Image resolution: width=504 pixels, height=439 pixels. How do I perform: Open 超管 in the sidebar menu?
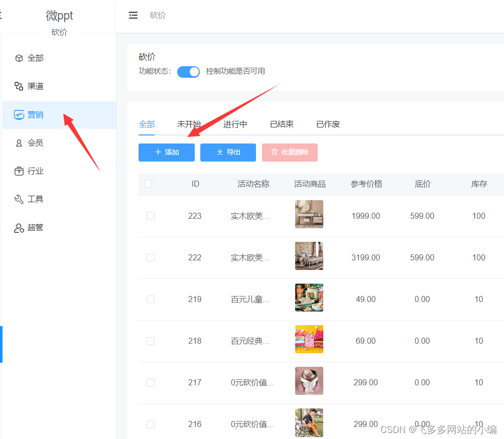click(59, 228)
